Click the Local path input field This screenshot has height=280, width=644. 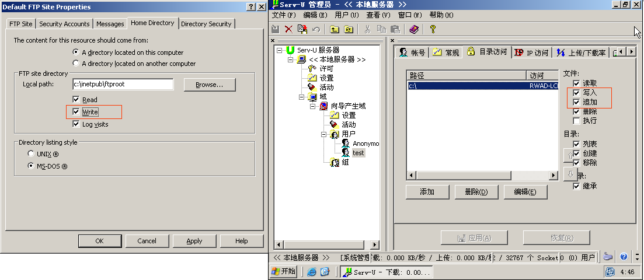click(123, 84)
